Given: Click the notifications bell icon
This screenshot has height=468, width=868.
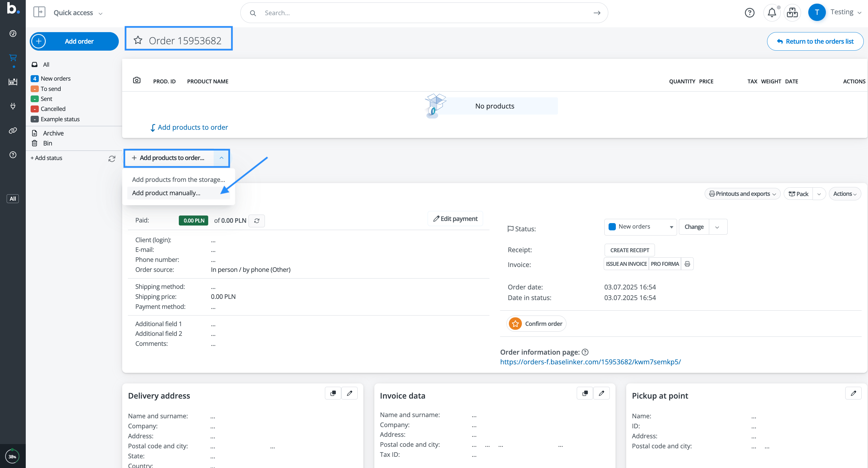Looking at the screenshot, I should click(772, 13).
